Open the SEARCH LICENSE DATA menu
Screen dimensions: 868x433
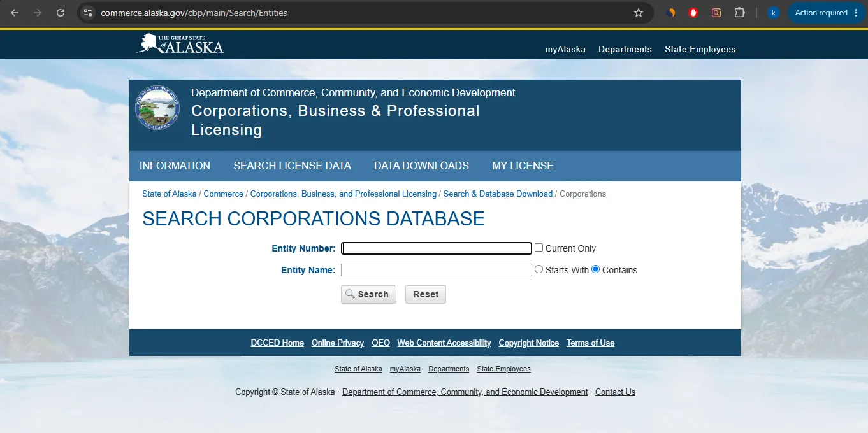click(292, 166)
